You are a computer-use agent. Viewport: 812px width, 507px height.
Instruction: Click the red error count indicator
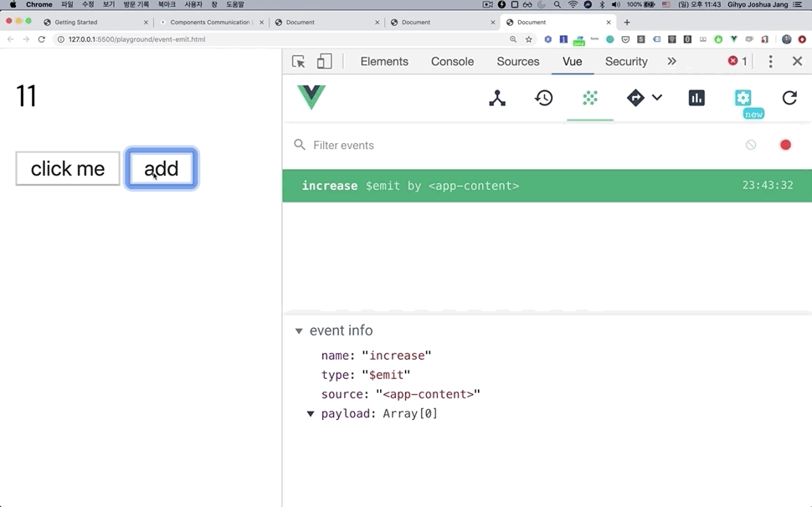(737, 61)
